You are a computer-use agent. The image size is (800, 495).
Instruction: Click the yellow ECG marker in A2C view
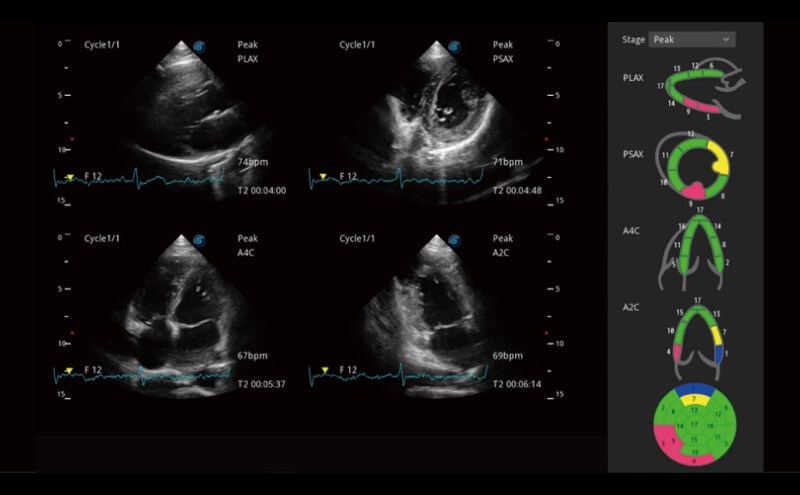[324, 371]
